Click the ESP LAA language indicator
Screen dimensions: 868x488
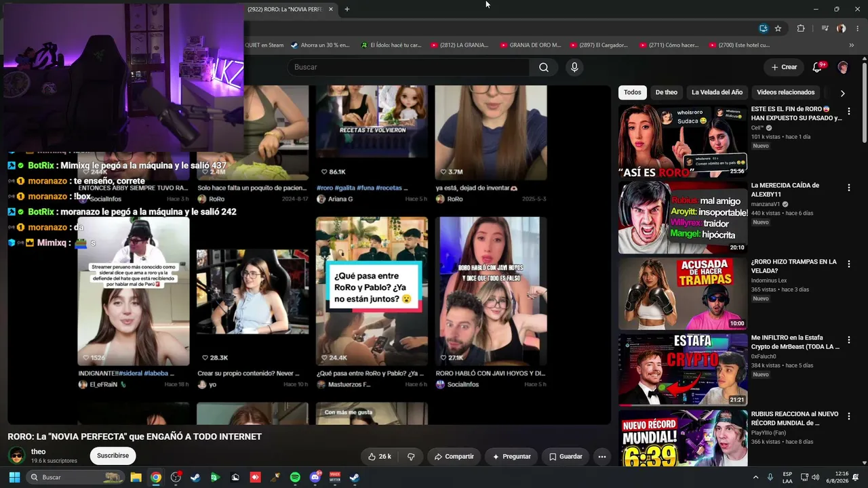[787, 477]
